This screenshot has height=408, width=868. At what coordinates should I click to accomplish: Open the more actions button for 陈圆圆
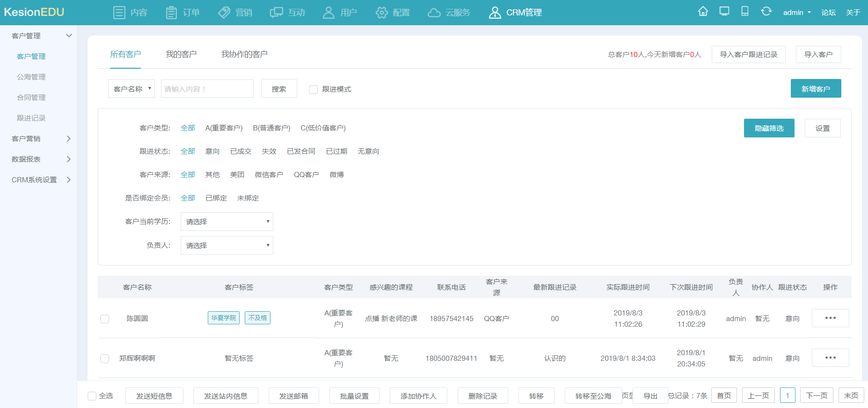tap(830, 318)
